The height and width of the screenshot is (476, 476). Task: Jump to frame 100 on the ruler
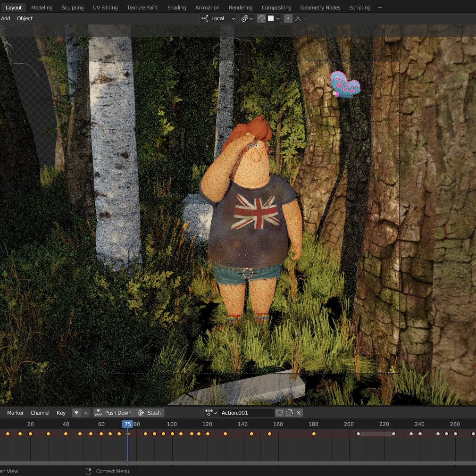[x=172, y=424]
